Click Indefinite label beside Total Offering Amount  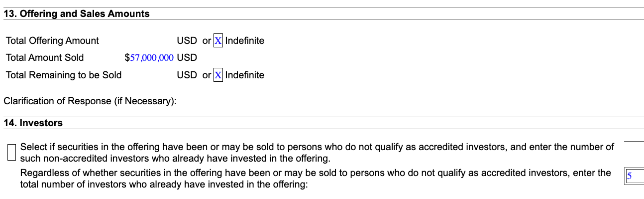pyautogui.click(x=245, y=40)
